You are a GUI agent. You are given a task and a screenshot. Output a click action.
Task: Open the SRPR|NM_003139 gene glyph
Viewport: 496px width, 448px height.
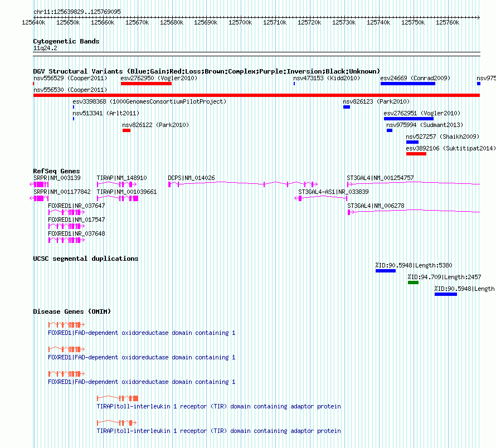(x=39, y=184)
